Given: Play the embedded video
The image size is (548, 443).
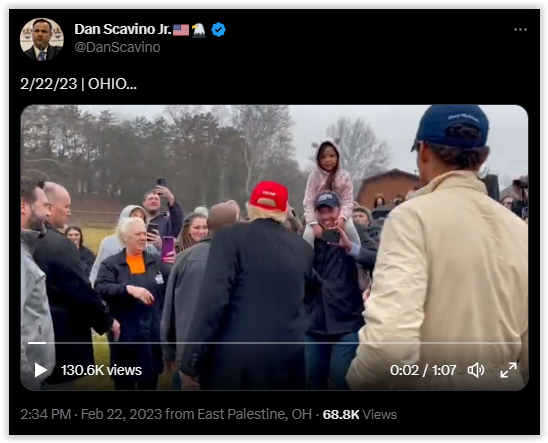Looking at the screenshot, I should click(41, 370).
